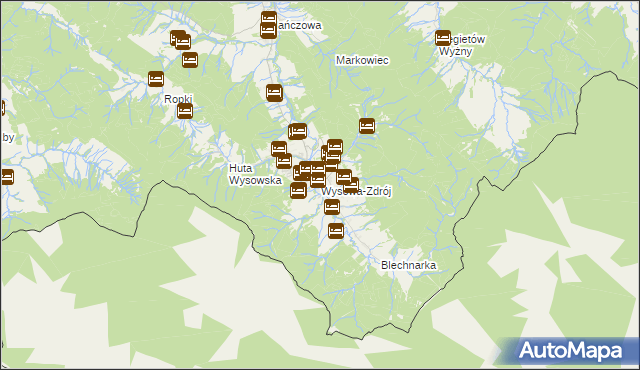Click the top lodging icon at Hańczowa
Image resolution: width=640 pixels, height=370 pixels.
tap(269, 19)
